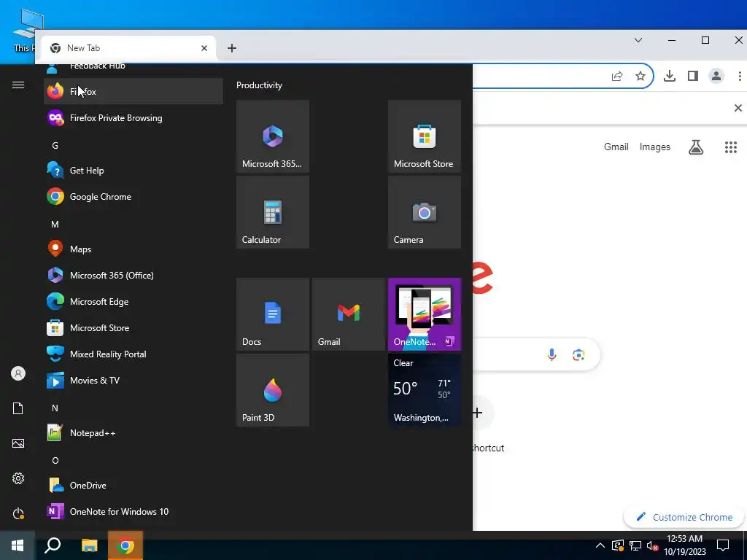
Task: Open Get Help app
Action: click(x=133, y=170)
